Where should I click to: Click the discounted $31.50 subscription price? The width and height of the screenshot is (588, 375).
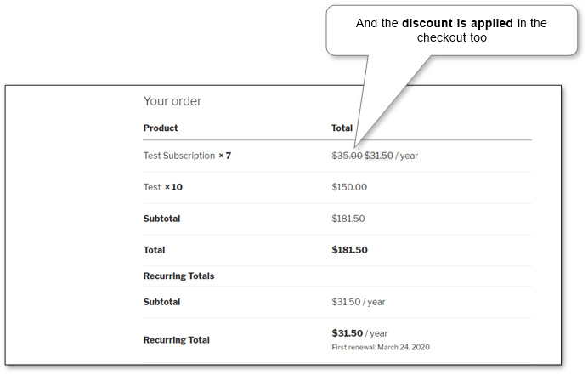click(379, 156)
